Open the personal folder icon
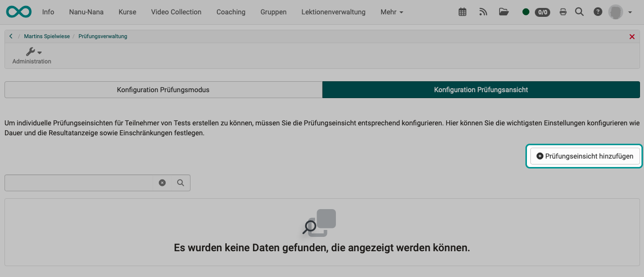The width and height of the screenshot is (644, 277). (x=504, y=12)
